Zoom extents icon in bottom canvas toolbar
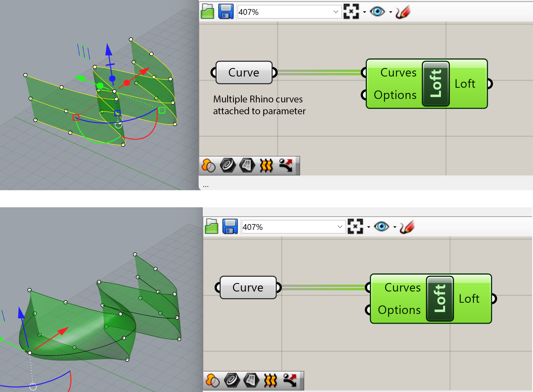533x392 pixels. 355,227
